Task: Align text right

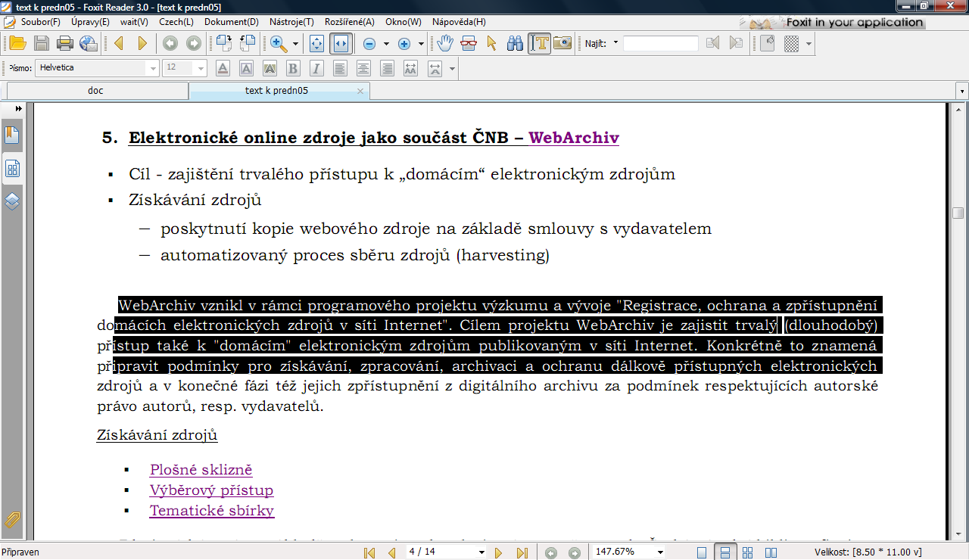Action: click(x=387, y=68)
